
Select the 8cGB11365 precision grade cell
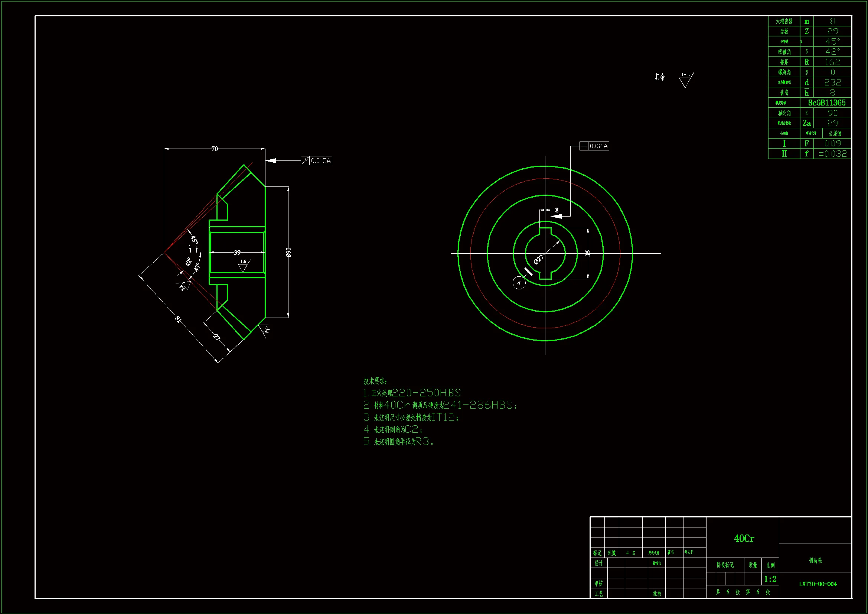826,103
